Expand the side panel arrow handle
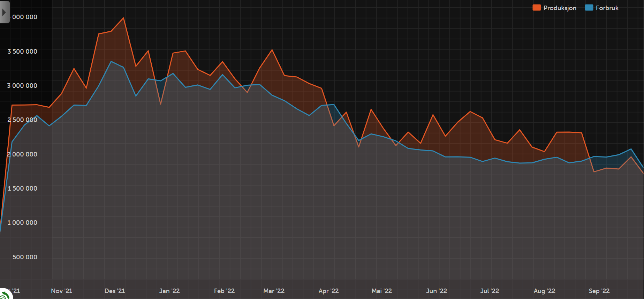The height and width of the screenshot is (299, 644). [5, 12]
